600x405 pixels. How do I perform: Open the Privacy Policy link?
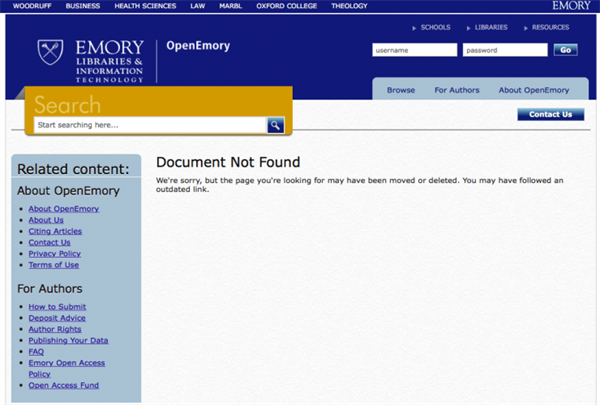[x=54, y=254]
